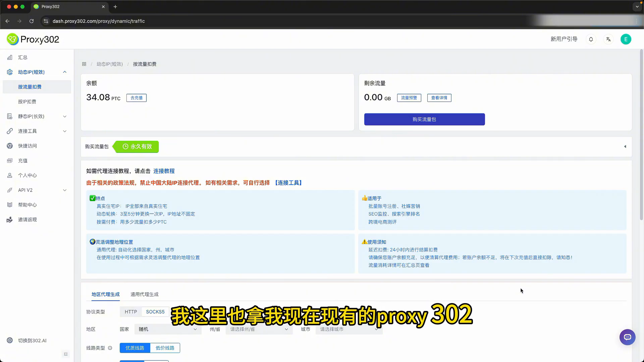Expand the API V2 menu
Image resolution: width=644 pixels, height=362 pixels.
pos(65,190)
